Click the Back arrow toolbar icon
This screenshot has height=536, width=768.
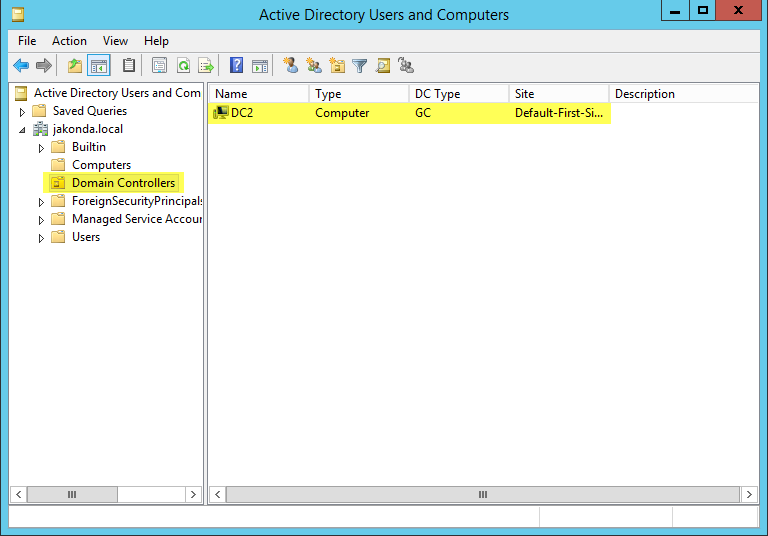click(21, 66)
